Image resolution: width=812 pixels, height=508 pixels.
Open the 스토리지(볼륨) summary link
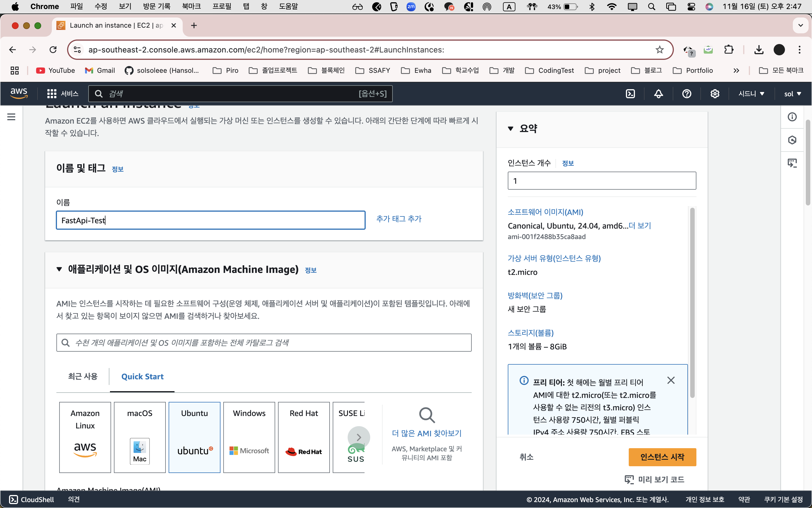coord(531,333)
